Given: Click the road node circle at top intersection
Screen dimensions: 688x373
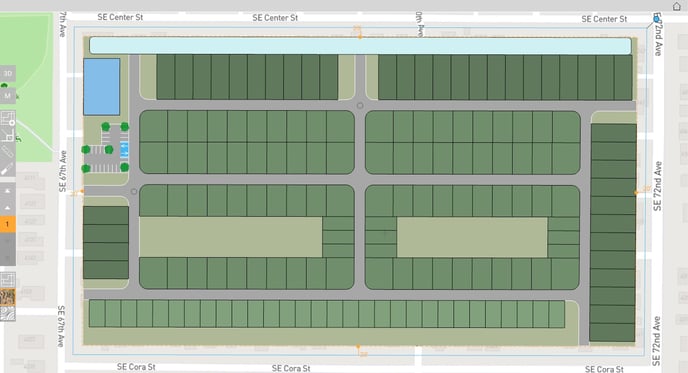Looking at the screenshot, I should tap(360, 106).
